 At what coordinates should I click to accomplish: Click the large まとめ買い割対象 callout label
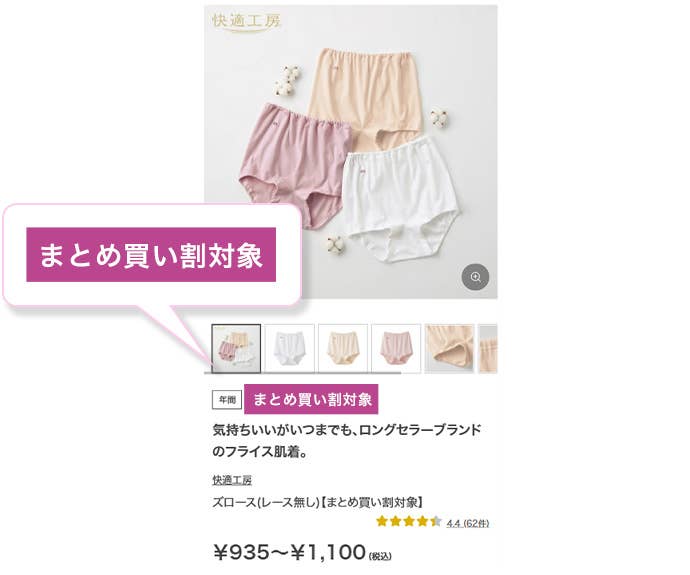tap(151, 255)
